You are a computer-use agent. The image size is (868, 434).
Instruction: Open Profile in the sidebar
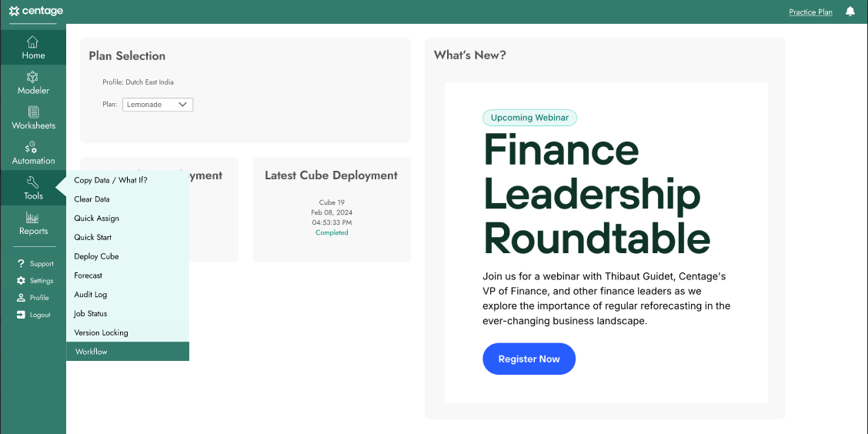(33, 298)
